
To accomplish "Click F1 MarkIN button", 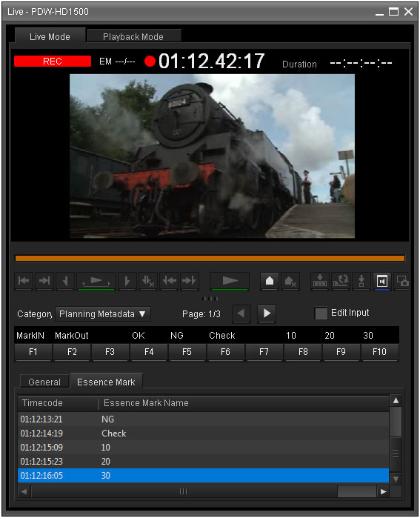I will tap(33, 352).
